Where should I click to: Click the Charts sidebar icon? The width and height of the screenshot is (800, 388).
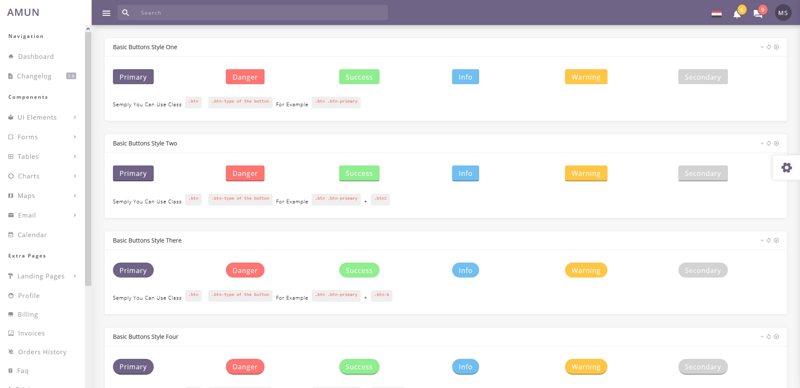click(11, 176)
